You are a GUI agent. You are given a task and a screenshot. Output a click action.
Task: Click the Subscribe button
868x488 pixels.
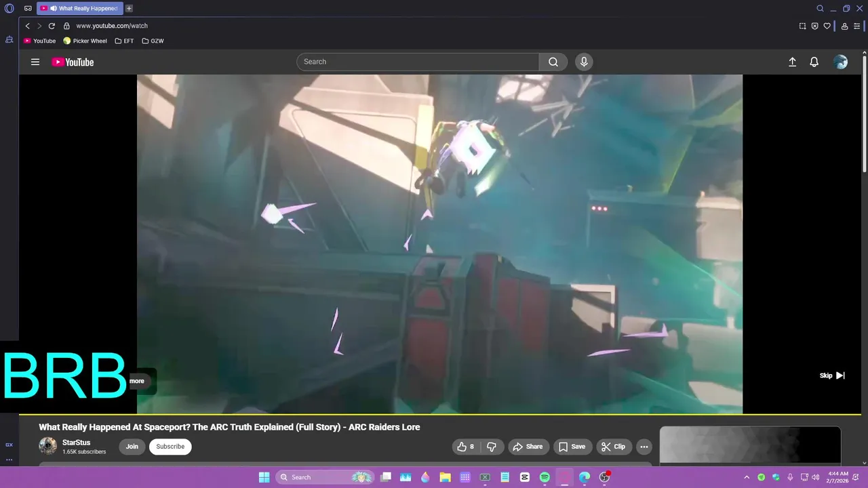click(x=170, y=447)
